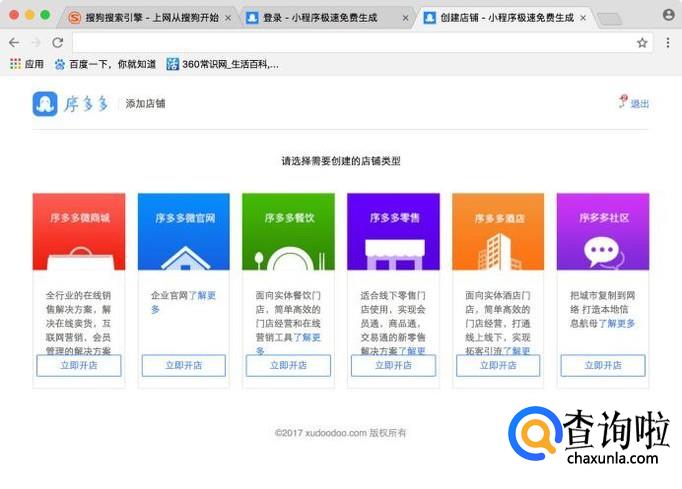Click the purple 序多多零售 shop image

[393, 231]
